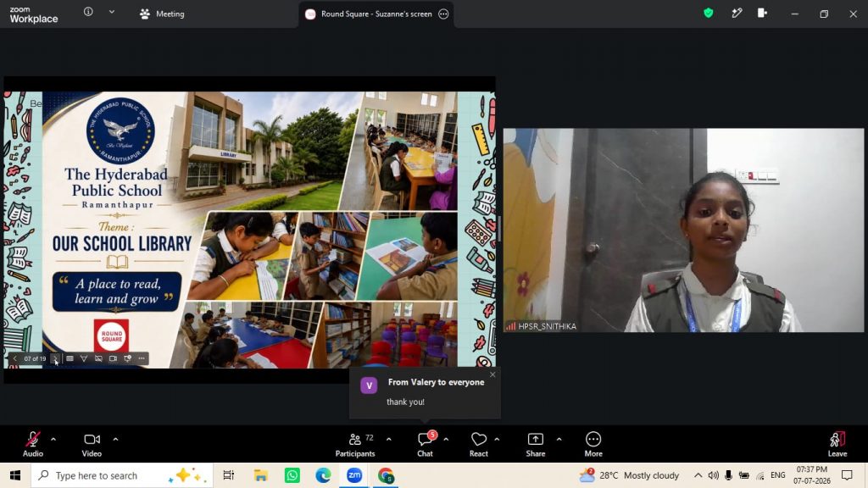Click the '07 of 19' slide counter

[x=35, y=358]
